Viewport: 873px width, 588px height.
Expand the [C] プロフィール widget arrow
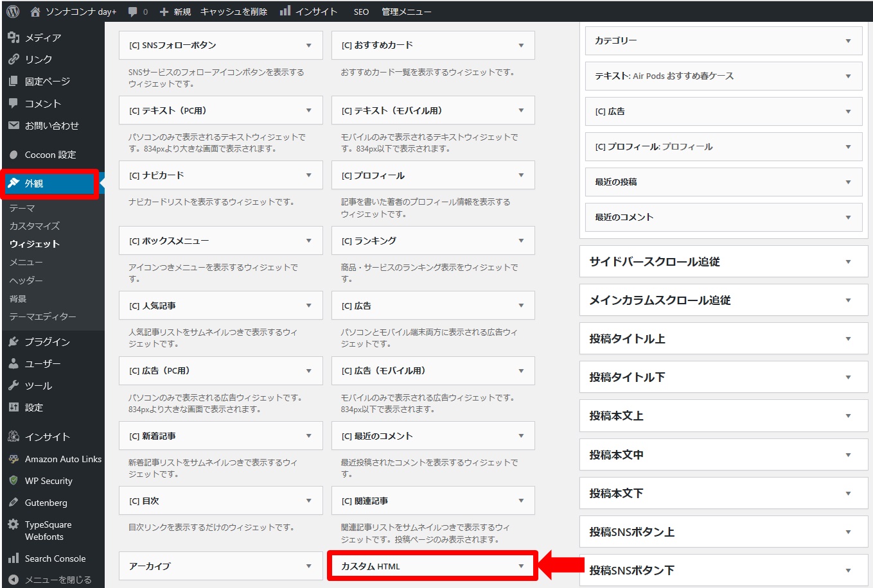[x=521, y=175]
